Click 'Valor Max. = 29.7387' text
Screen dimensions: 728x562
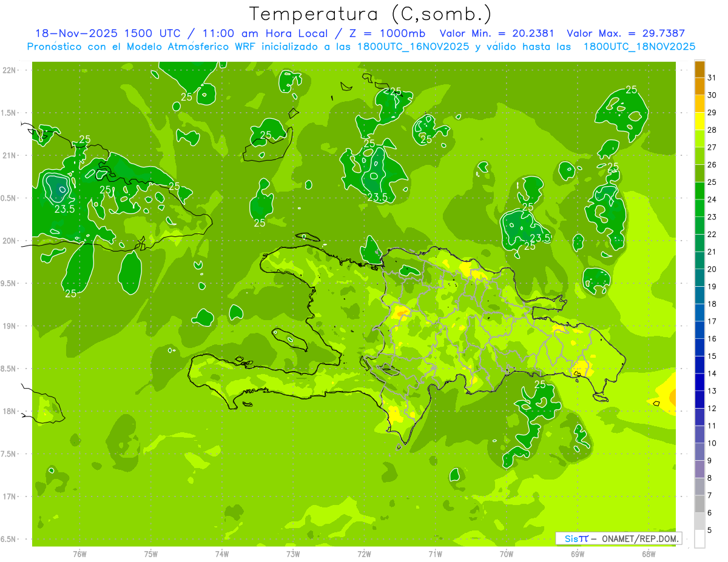pyautogui.click(x=626, y=33)
